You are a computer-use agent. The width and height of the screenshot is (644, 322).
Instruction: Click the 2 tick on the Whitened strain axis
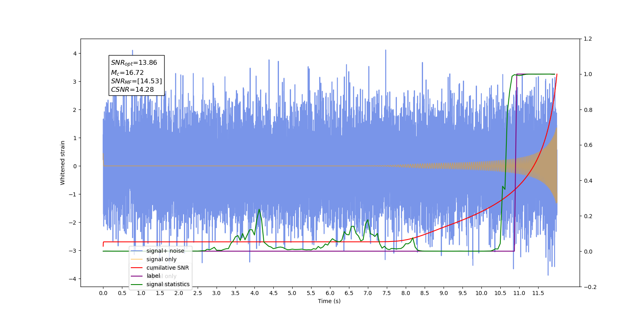click(x=75, y=110)
